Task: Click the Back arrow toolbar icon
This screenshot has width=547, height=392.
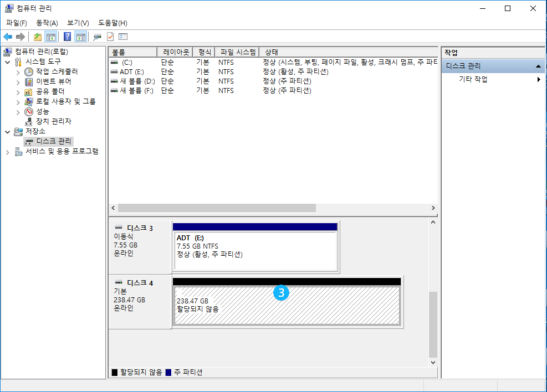Action: pyautogui.click(x=8, y=37)
